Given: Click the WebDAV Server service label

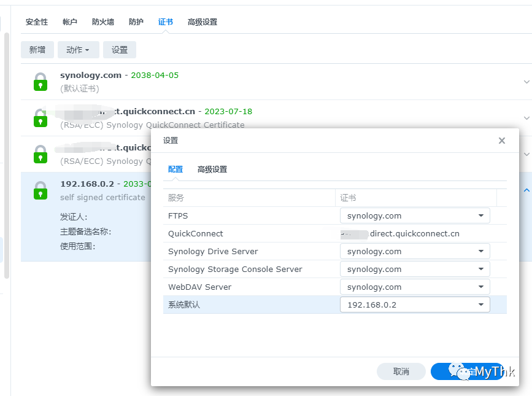Looking at the screenshot, I should coord(199,287).
